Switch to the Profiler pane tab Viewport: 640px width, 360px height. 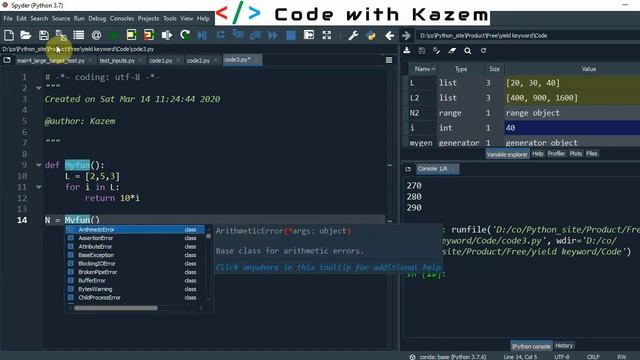[556, 153]
